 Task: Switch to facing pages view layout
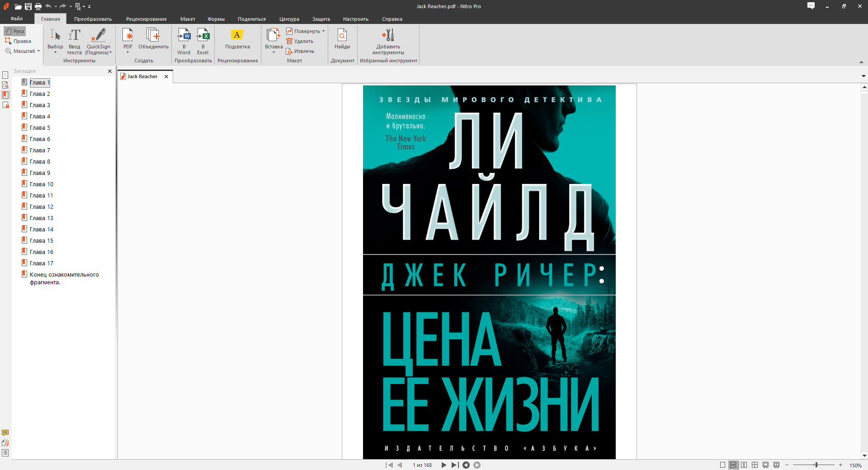tap(744, 465)
